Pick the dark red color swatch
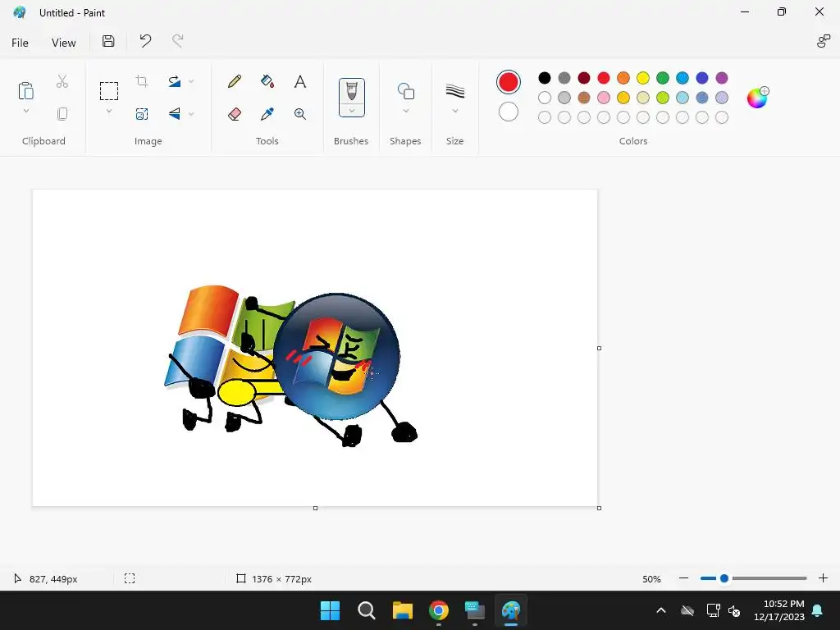840x630 pixels. (584, 78)
